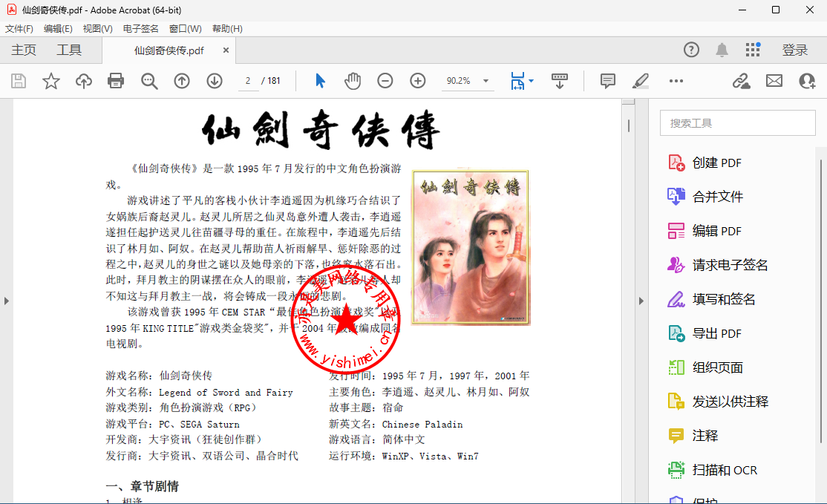
Task: Click the Zoom out minus icon
Action: (x=385, y=81)
